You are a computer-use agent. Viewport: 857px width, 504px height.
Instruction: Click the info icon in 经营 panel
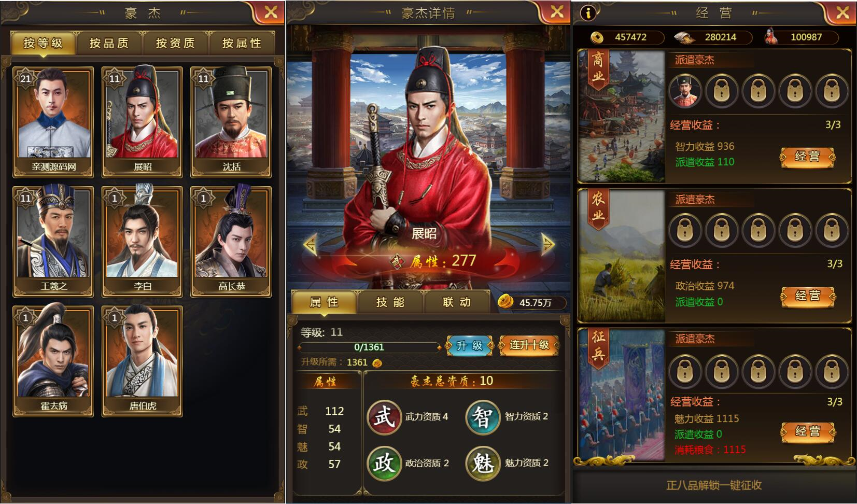pos(588,12)
